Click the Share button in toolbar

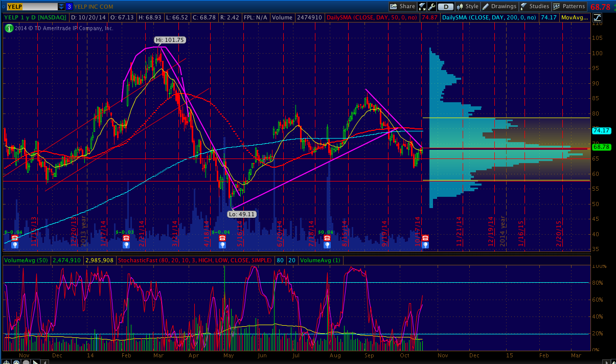[402, 7]
